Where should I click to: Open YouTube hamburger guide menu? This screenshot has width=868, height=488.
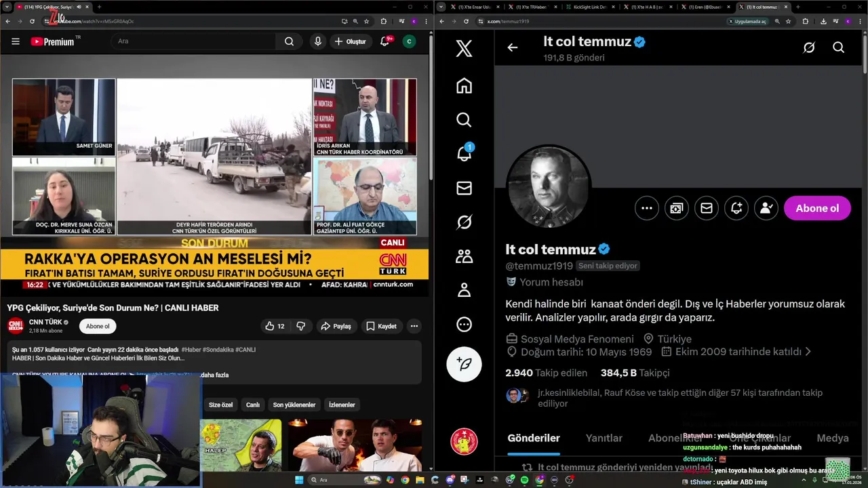15,41
